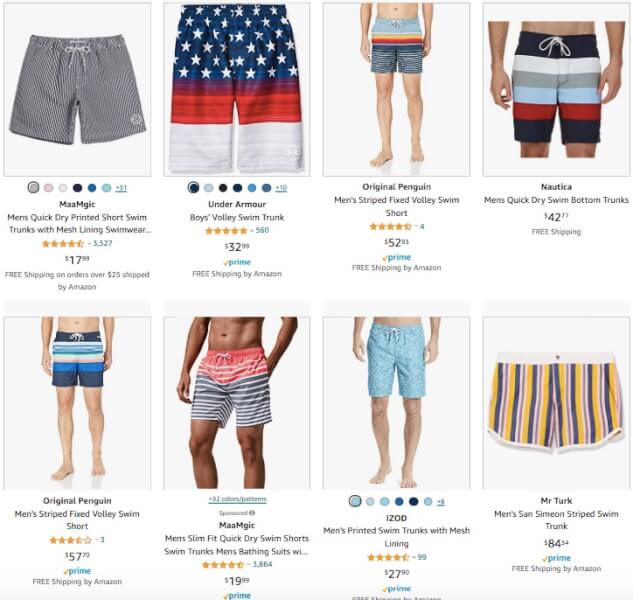The width and height of the screenshot is (633, 600).
Task: Choose the gray swatch under MaaMgic printed trunks
Action: [x=34, y=187]
